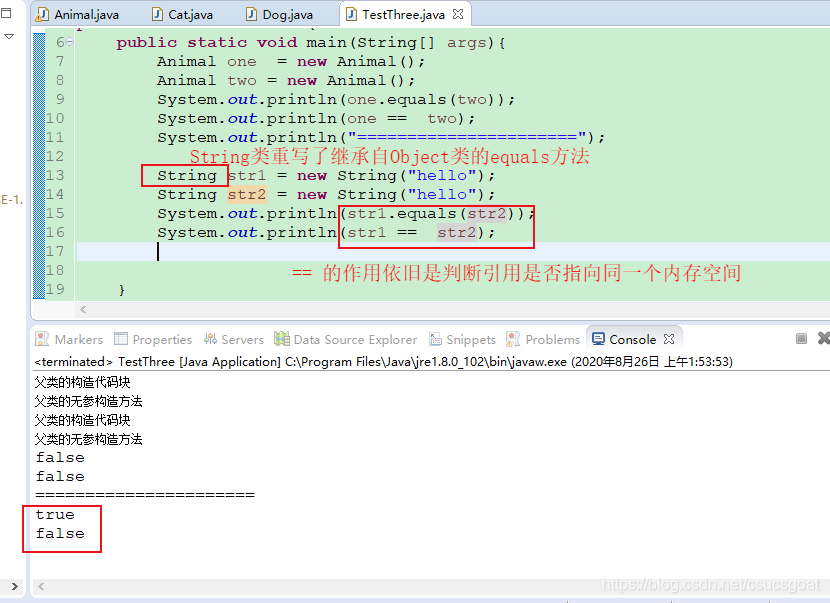Image resolution: width=830 pixels, height=603 pixels.
Task: Click the str1 variable on line 13
Action: tap(247, 175)
